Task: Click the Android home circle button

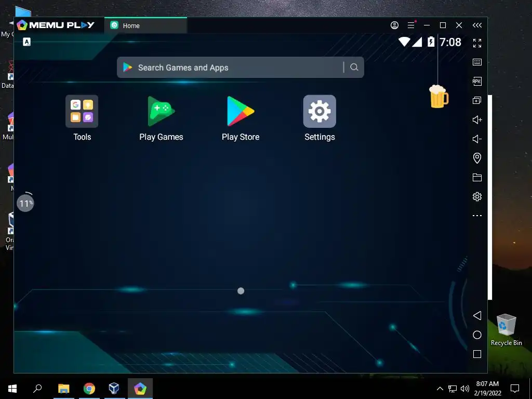Action: pyautogui.click(x=477, y=335)
